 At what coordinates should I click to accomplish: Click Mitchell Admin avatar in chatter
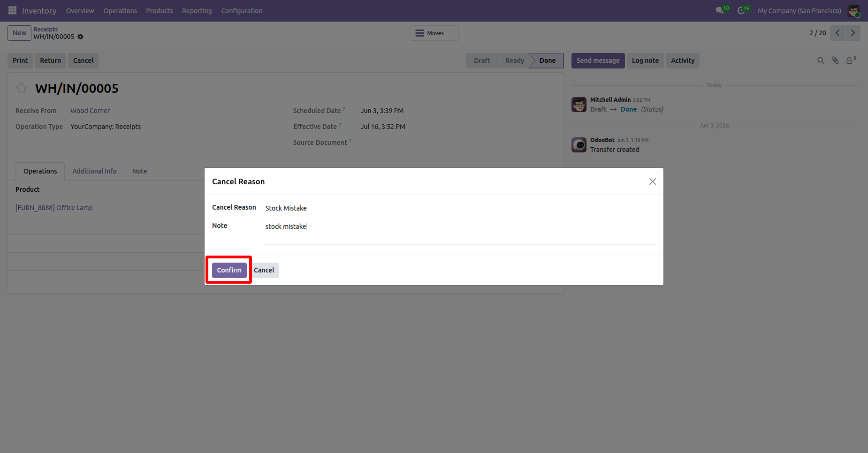[x=579, y=105]
